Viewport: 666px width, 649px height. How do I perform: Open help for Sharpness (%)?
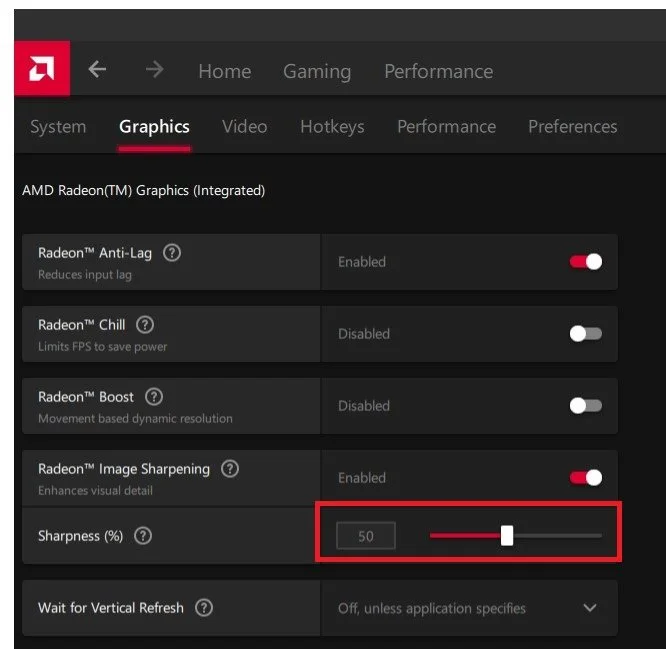[x=143, y=536]
